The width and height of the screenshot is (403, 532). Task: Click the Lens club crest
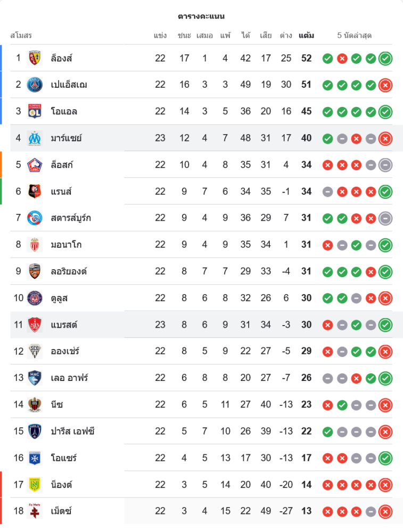click(x=35, y=58)
